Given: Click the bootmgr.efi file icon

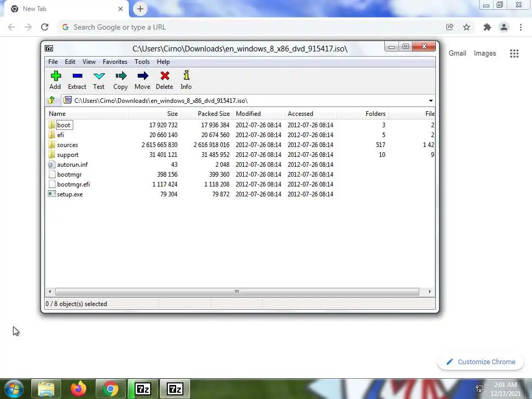Looking at the screenshot, I should pos(51,184).
